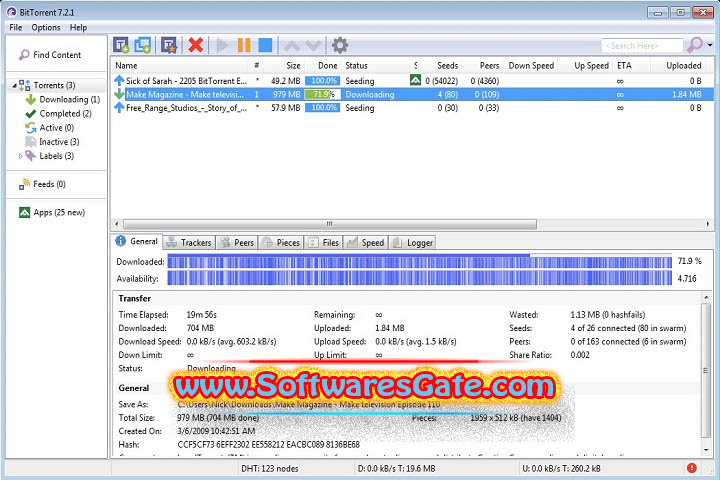Click the Create New Torrent icon
Image resolution: width=720 pixels, height=480 pixels.
pos(169,45)
